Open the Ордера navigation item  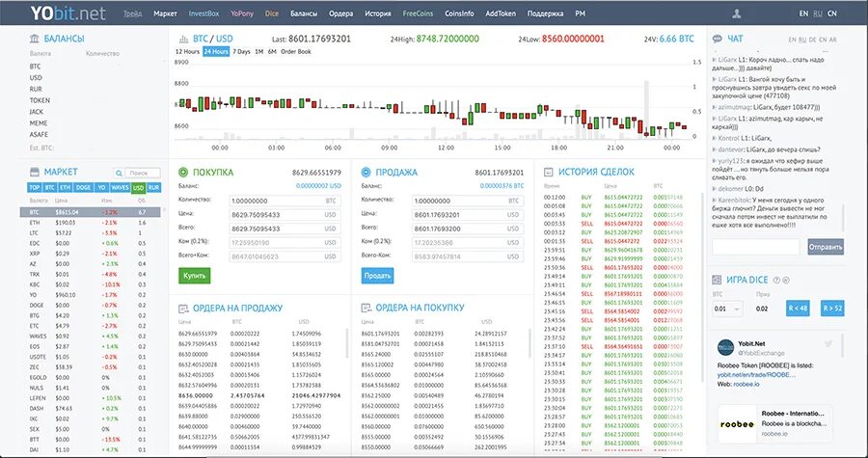click(340, 13)
